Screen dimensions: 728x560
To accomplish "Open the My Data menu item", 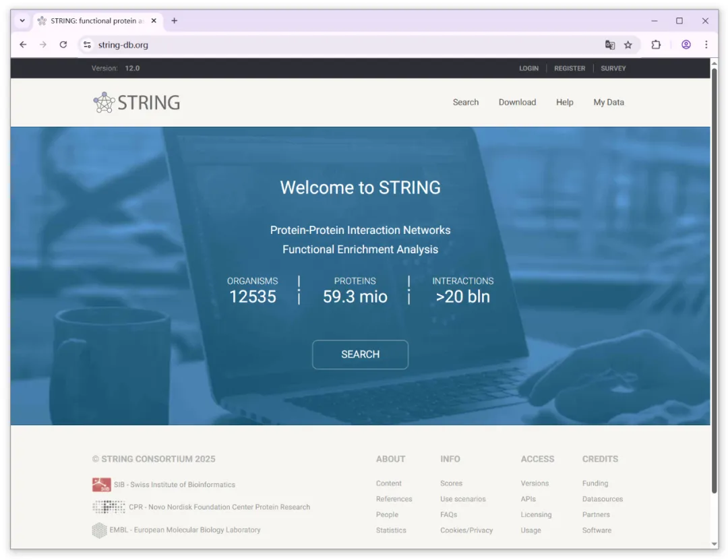I will pyautogui.click(x=609, y=102).
